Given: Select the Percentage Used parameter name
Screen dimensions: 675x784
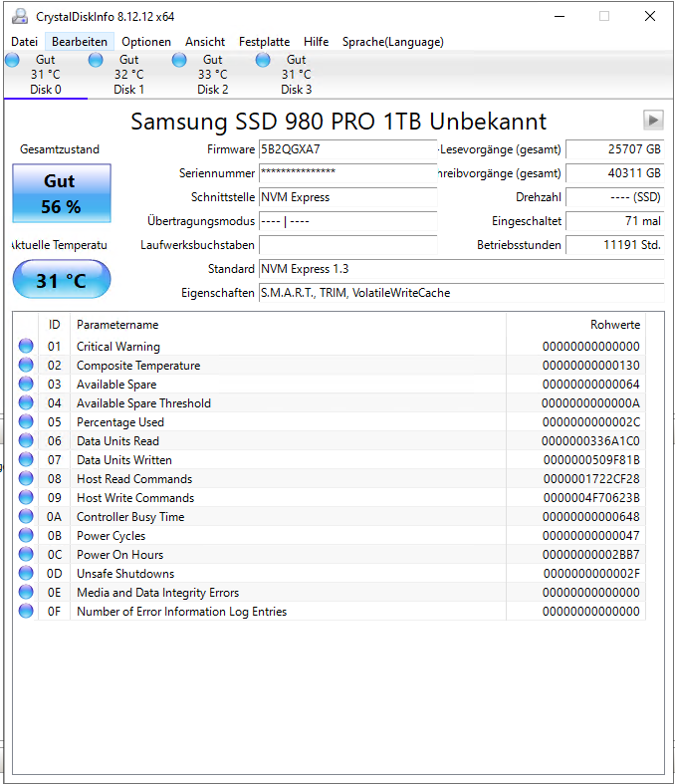Looking at the screenshot, I should tap(120, 422).
